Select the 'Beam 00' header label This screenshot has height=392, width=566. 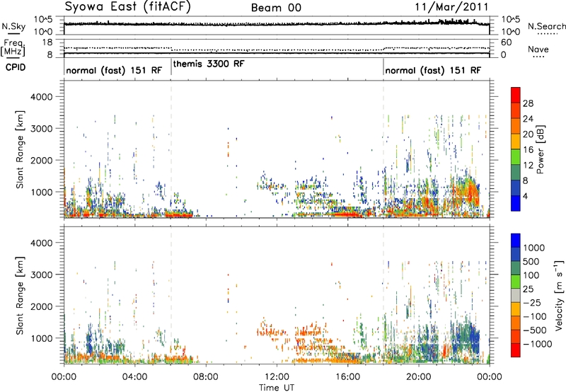pyautogui.click(x=276, y=8)
